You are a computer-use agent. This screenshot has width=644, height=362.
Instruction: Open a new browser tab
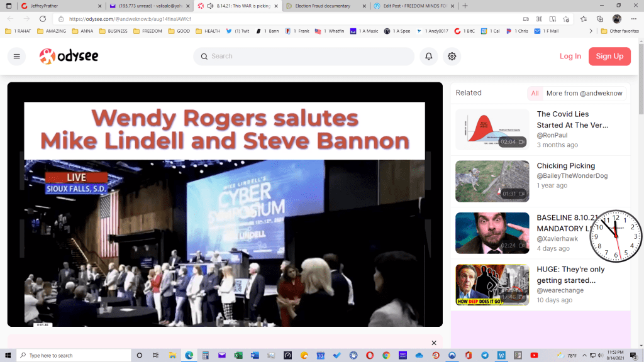465,6
